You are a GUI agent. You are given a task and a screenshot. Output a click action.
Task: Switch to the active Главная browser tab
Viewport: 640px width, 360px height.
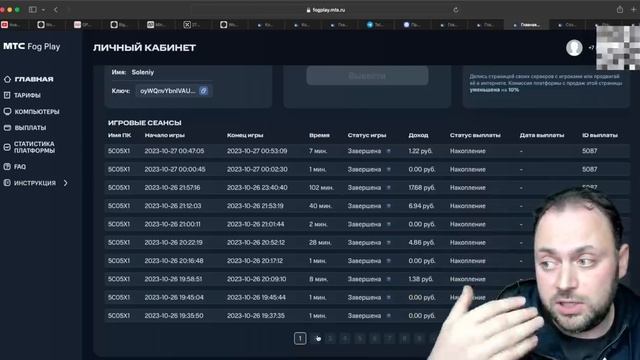click(x=527, y=25)
